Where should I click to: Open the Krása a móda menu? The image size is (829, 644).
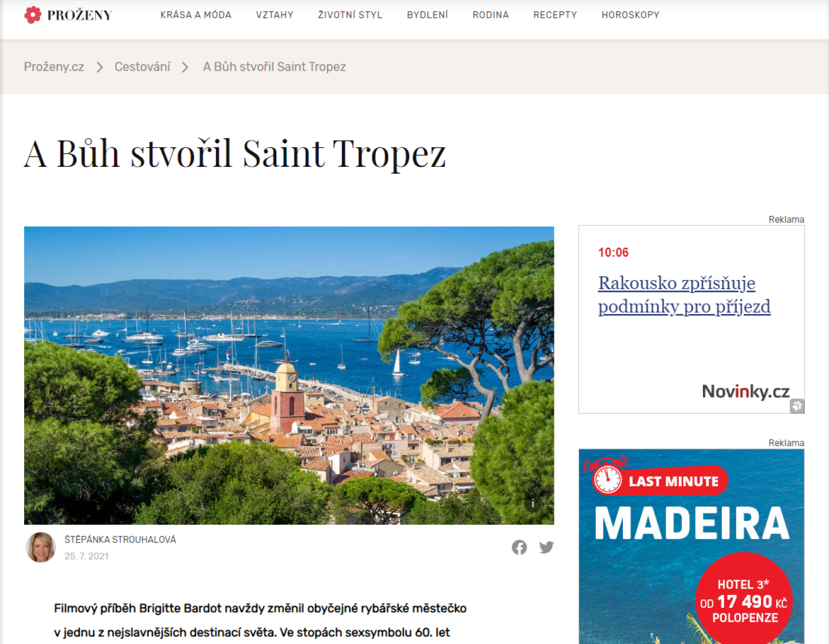tap(196, 15)
